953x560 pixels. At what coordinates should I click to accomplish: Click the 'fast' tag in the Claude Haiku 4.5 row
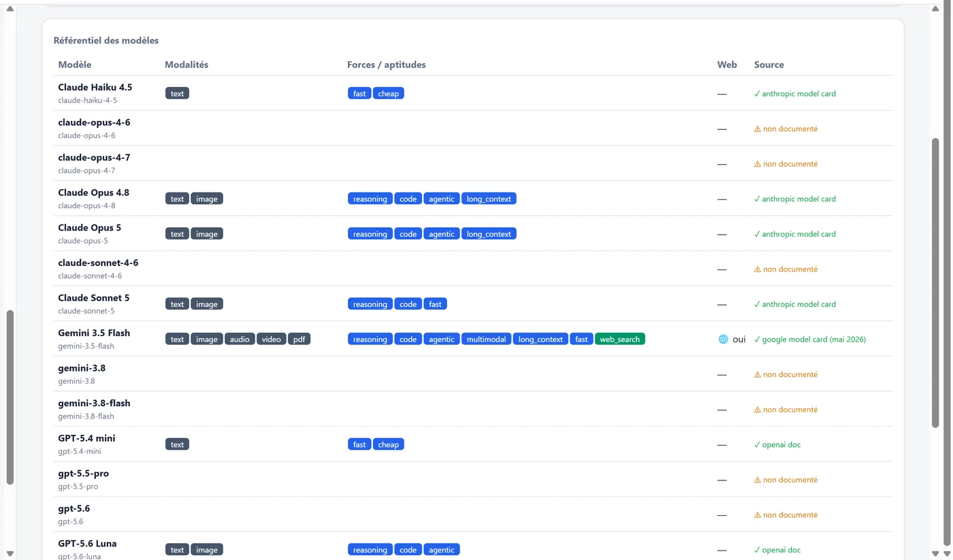coord(359,93)
